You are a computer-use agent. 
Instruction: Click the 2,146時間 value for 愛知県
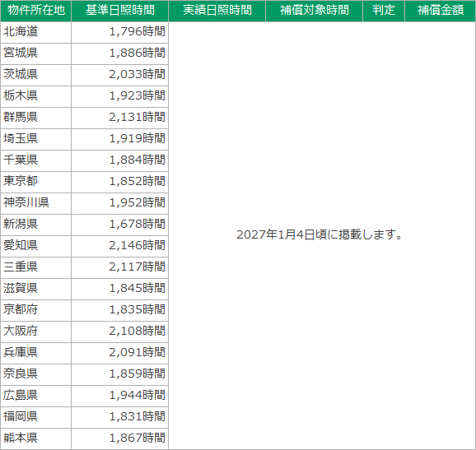(x=120, y=246)
